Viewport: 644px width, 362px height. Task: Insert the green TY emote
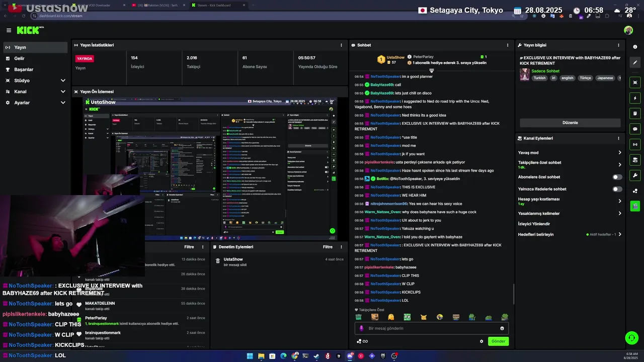click(407, 317)
